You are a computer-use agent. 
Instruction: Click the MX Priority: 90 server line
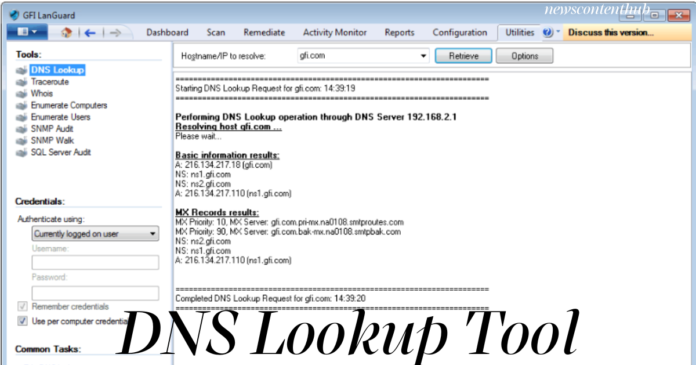point(288,232)
